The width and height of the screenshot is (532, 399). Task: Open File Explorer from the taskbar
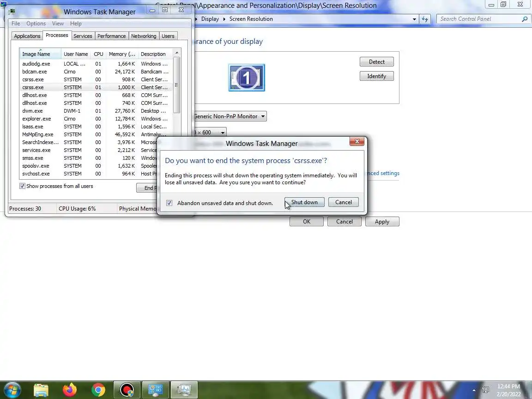point(41,390)
